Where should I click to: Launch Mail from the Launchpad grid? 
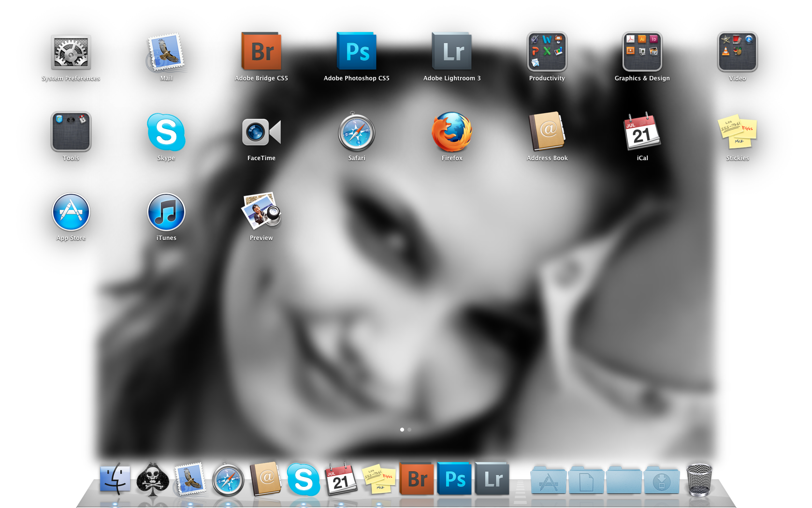(166, 53)
